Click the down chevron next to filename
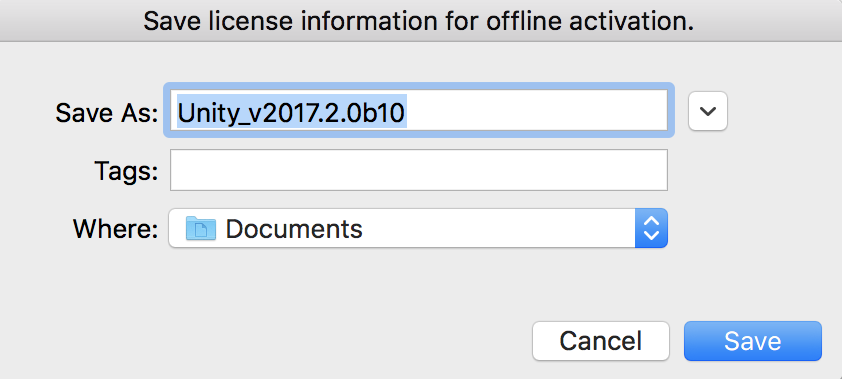The height and width of the screenshot is (379, 842). pyautogui.click(x=708, y=111)
